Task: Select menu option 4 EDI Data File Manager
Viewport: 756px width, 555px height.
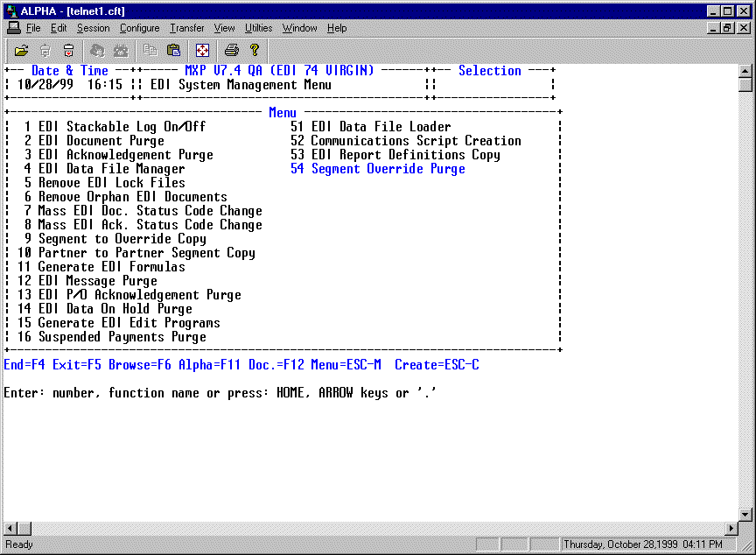Action: click(x=111, y=169)
